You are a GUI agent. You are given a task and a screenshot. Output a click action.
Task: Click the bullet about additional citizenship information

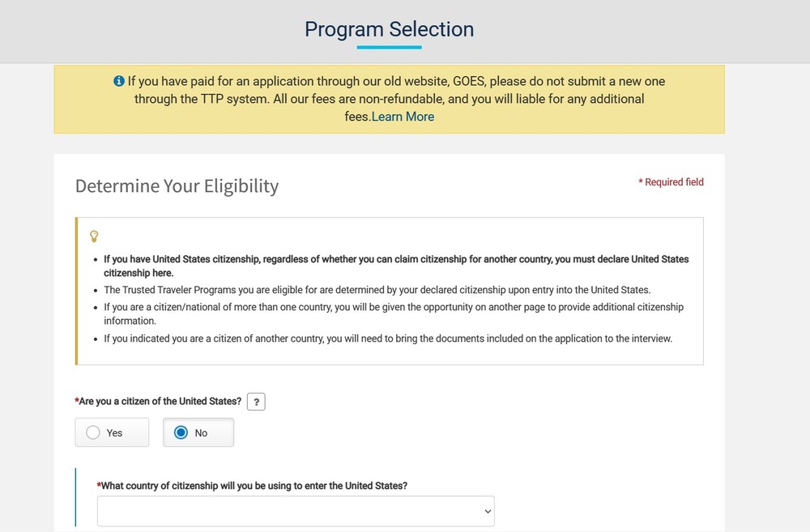(393, 313)
